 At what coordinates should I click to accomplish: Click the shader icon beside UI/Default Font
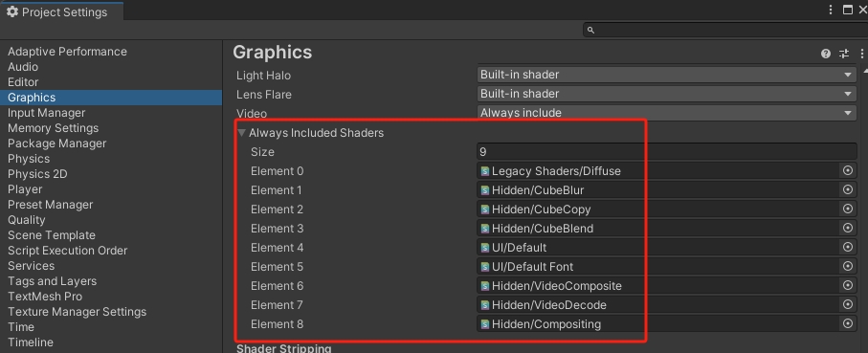[485, 267]
